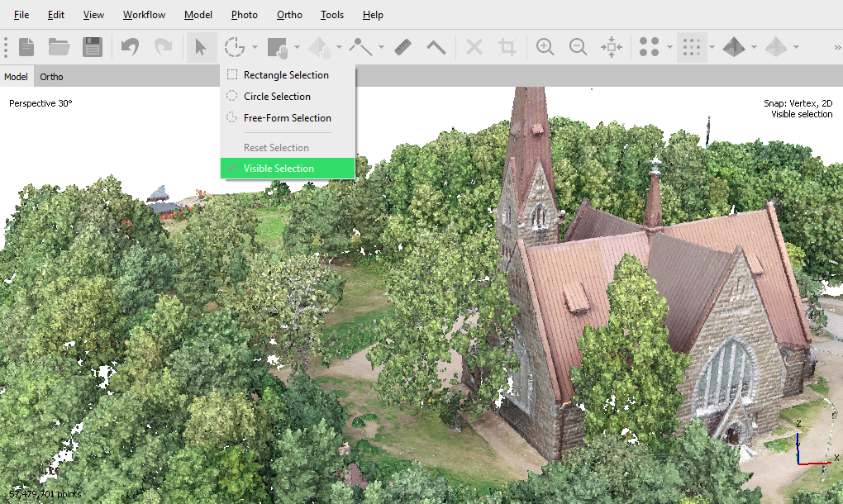The image size is (843, 504).
Task: Select the Ruler measurement tool
Action: tap(403, 47)
